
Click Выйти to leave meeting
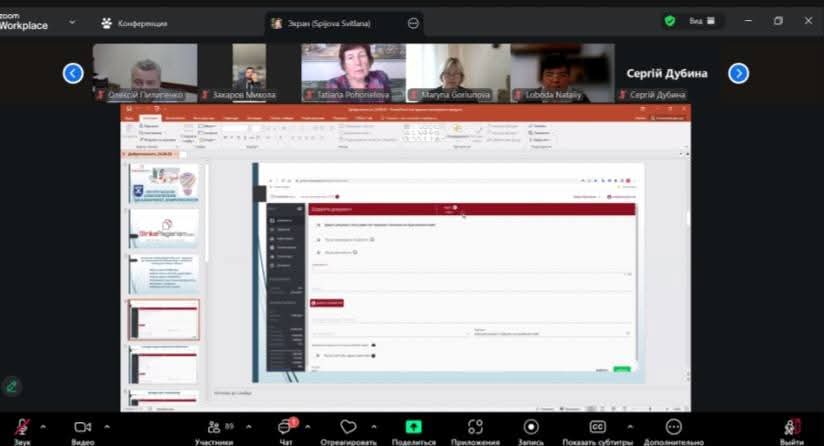pyautogui.click(x=792, y=427)
